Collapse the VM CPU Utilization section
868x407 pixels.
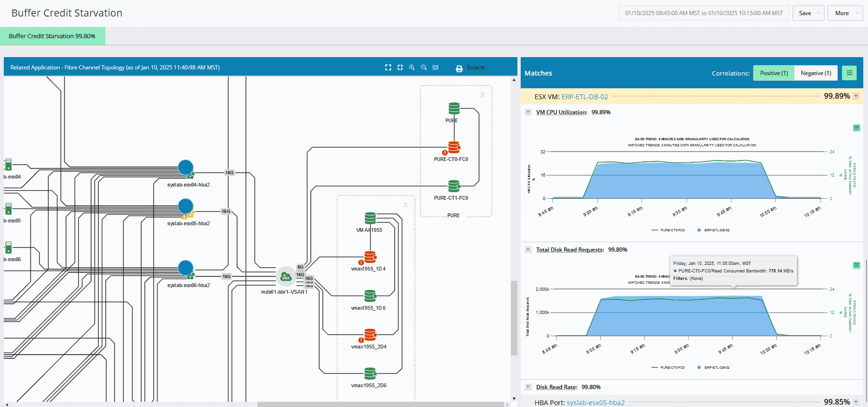(528, 112)
